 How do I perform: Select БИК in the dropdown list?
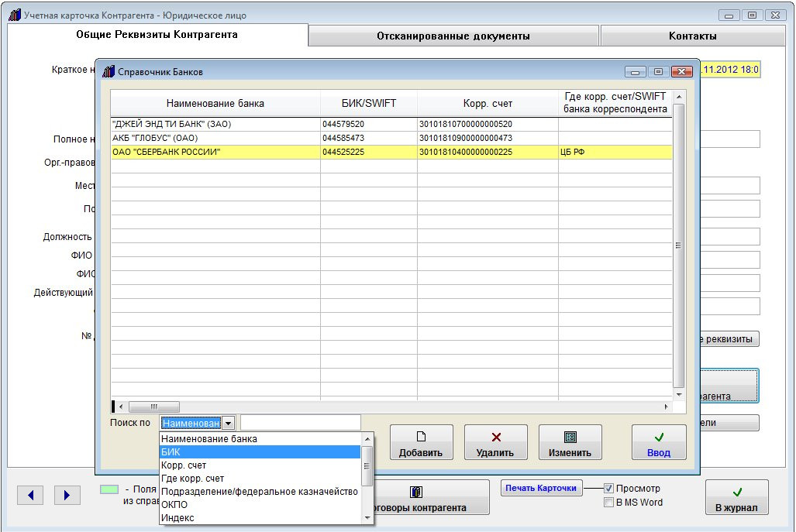coord(260,451)
